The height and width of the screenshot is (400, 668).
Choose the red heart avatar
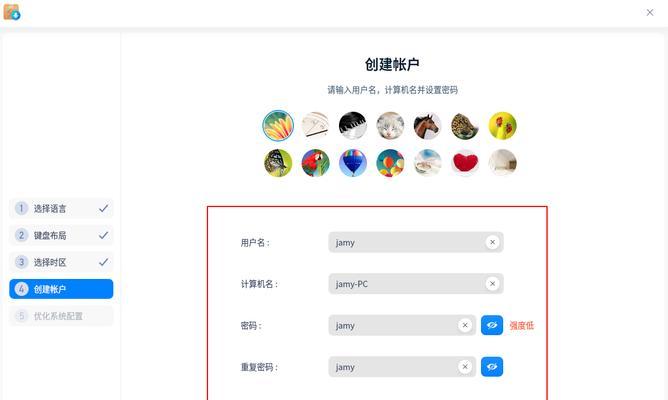click(465, 163)
